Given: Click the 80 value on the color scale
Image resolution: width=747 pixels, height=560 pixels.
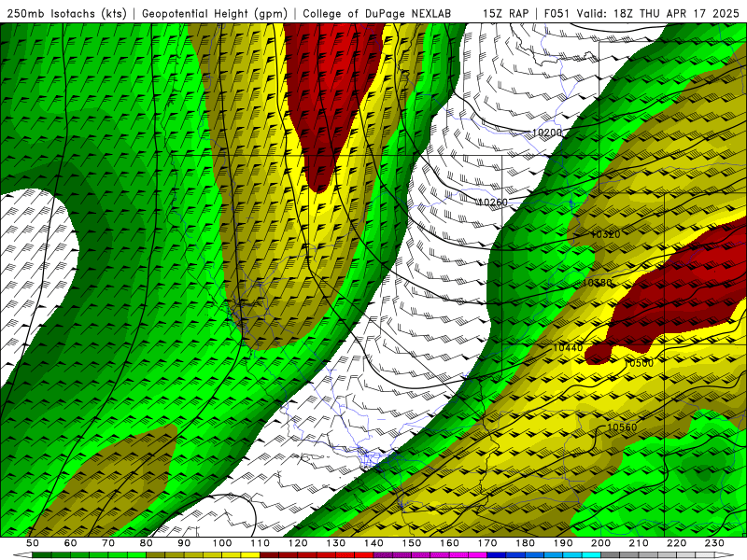Looking at the screenshot, I should point(147,543).
